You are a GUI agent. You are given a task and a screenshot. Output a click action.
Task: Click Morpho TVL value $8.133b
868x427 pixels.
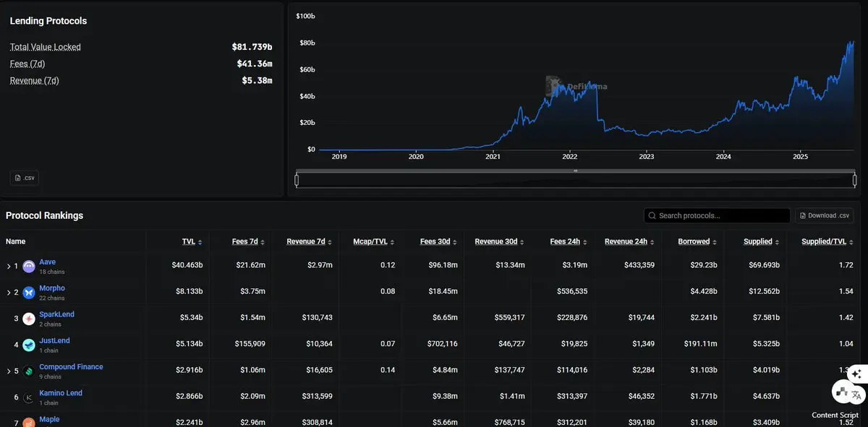click(190, 292)
